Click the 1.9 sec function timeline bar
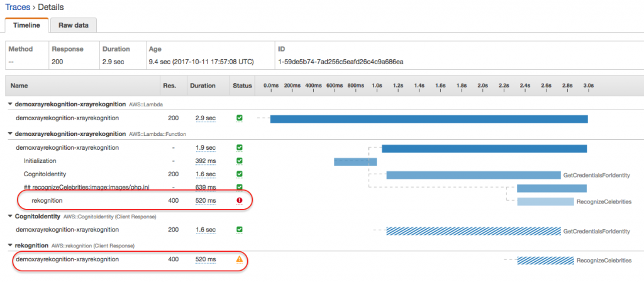Screen dimensions: 644x282 (x=485, y=149)
